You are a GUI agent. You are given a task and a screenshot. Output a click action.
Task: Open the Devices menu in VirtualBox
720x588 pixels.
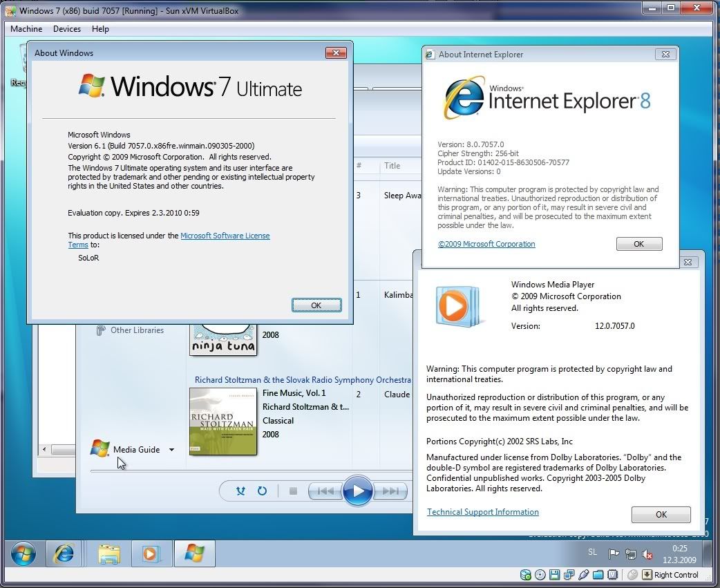(x=67, y=29)
